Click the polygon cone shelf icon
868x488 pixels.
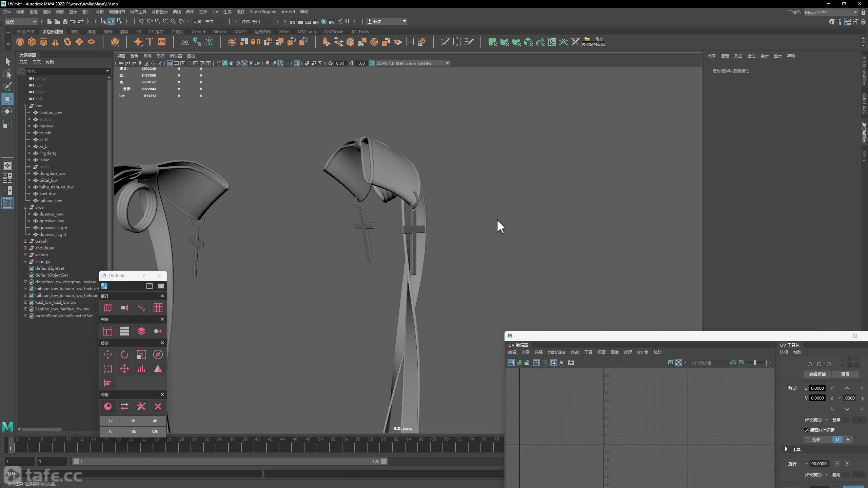point(56,42)
